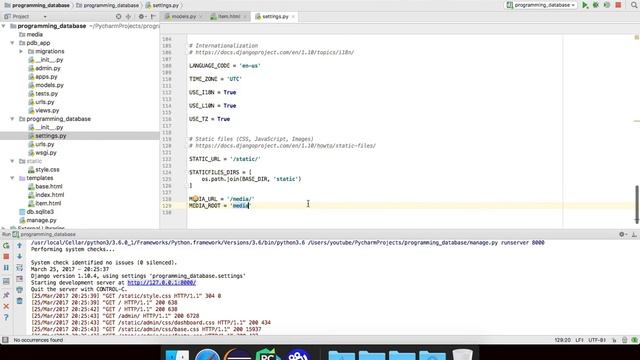Stop the running server red square
The image size is (640, 360).
(618, 5)
